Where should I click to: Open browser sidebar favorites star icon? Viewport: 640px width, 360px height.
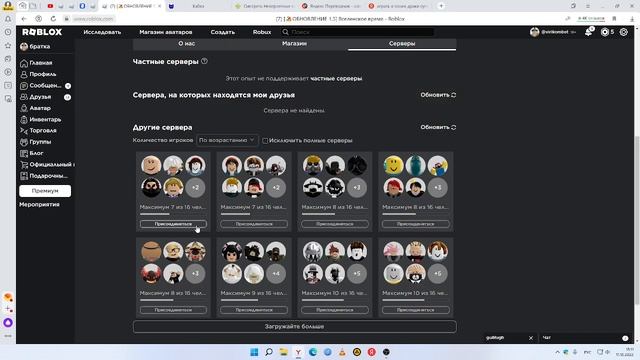pos(8,46)
